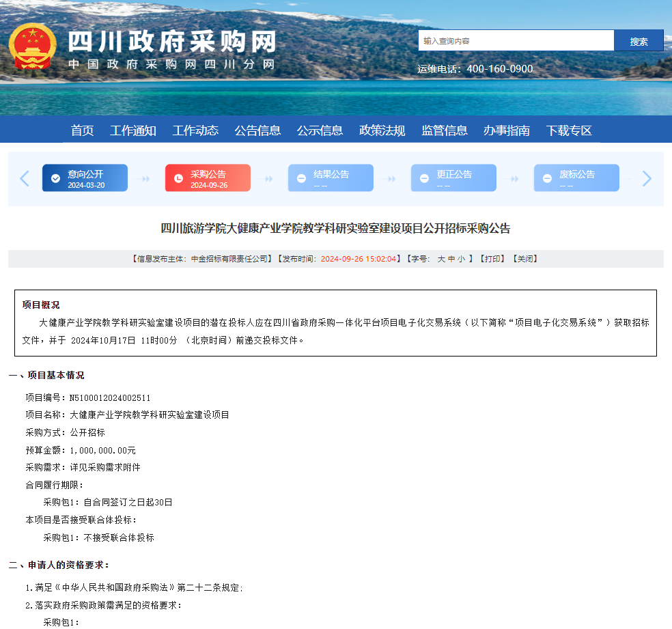The width and height of the screenshot is (672, 629).
Task: Open the 公示信息 menu item
Action: tap(320, 130)
